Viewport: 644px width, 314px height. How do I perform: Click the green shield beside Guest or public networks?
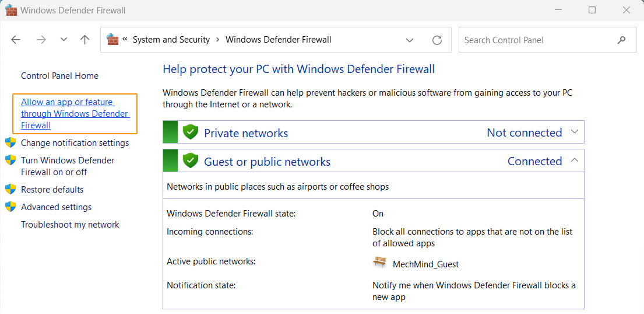pyautogui.click(x=191, y=161)
